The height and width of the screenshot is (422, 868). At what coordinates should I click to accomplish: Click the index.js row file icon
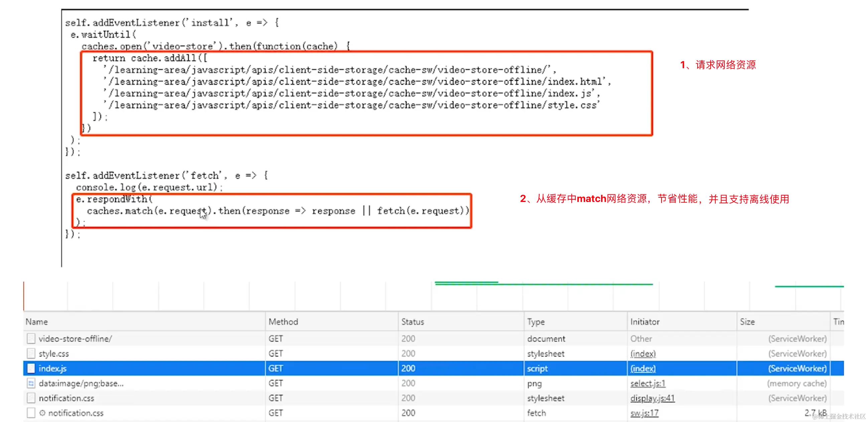click(x=31, y=368)
